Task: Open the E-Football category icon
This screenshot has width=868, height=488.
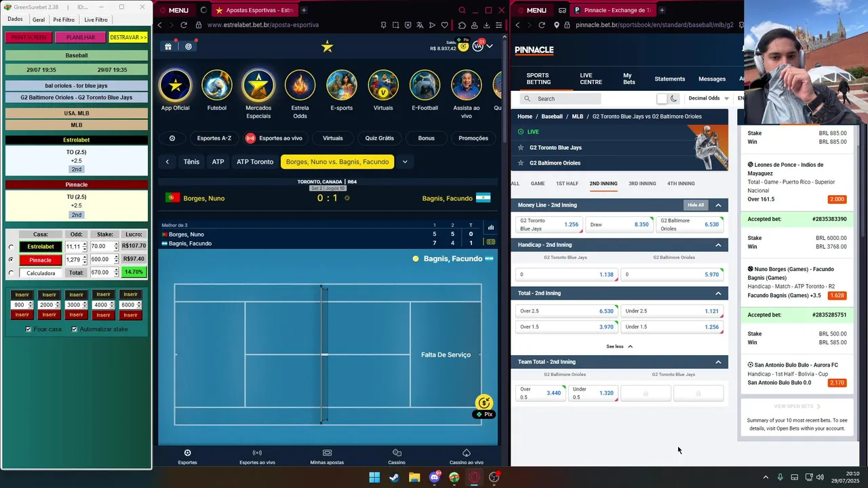Action: click(x=425, y=85)
